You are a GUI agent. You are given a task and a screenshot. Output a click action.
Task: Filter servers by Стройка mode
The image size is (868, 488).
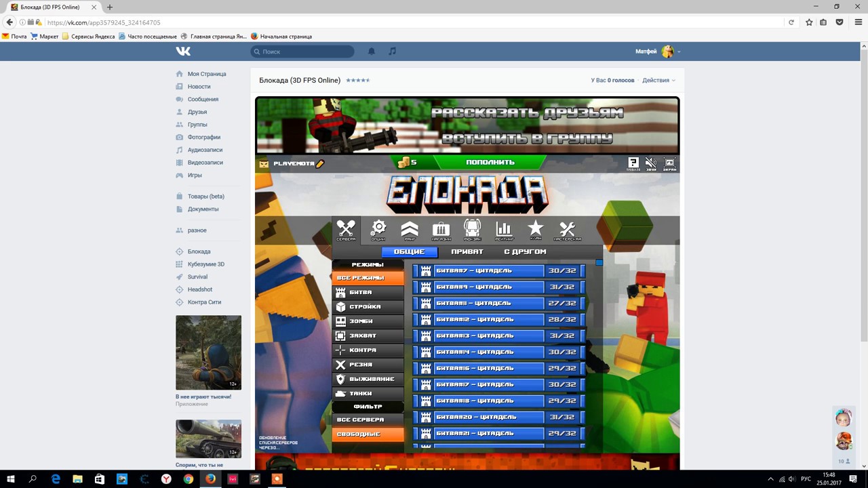click(x=368, y=306)
